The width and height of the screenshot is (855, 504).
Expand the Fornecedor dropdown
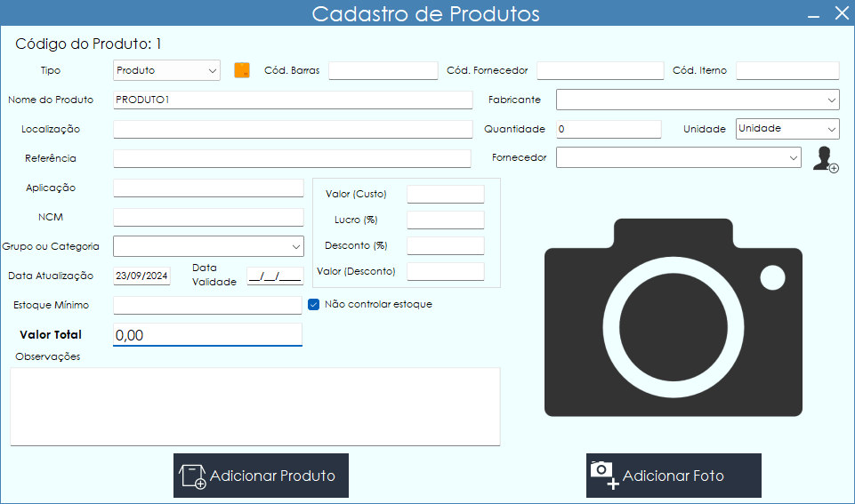pyautogui.click(x=678, y=157)
